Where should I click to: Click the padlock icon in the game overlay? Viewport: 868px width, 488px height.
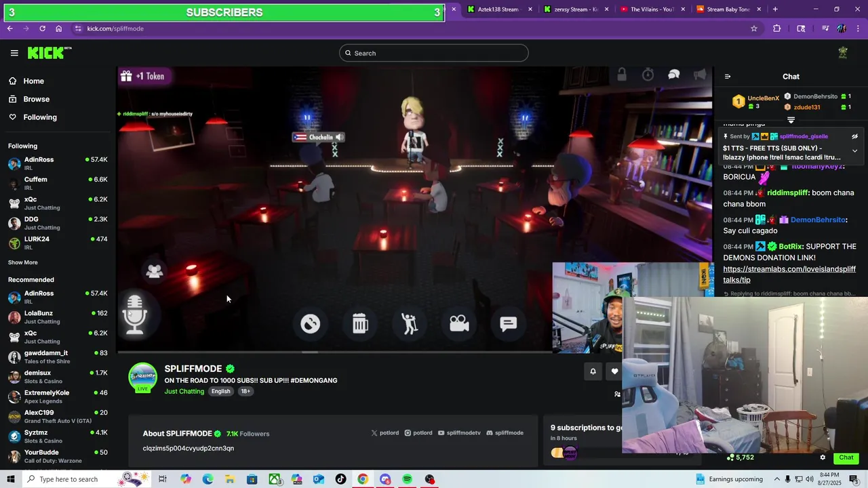(x=622, y=75)
